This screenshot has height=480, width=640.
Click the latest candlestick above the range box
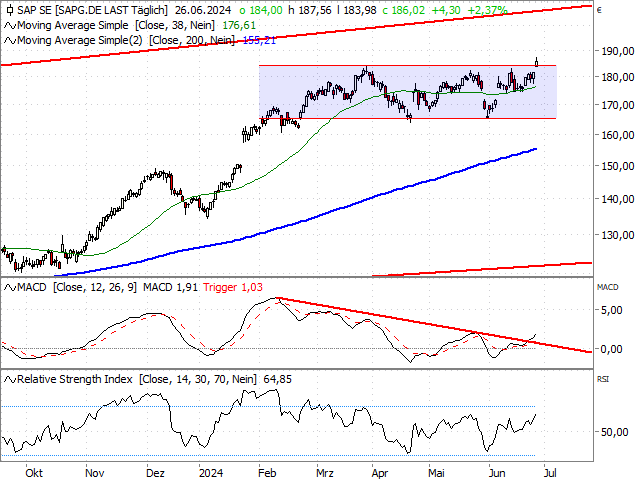click(x=536, y=62)
